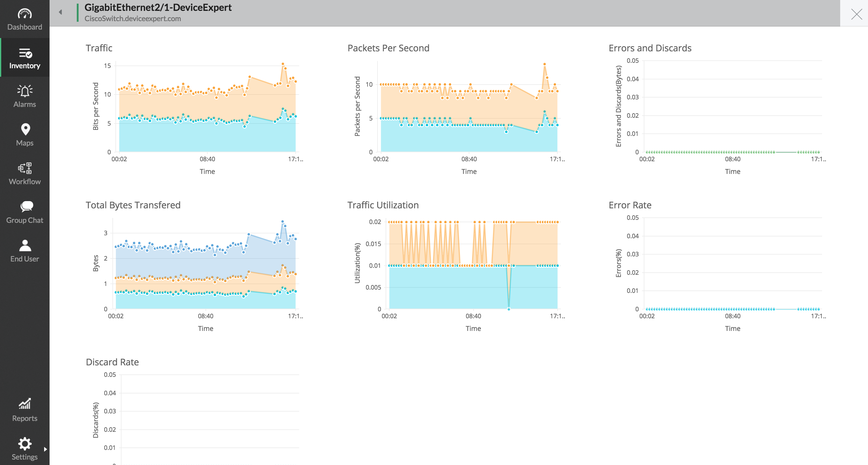Open the Settings gear icon
Screen dimensions: 868x465
tap(24, 444)
